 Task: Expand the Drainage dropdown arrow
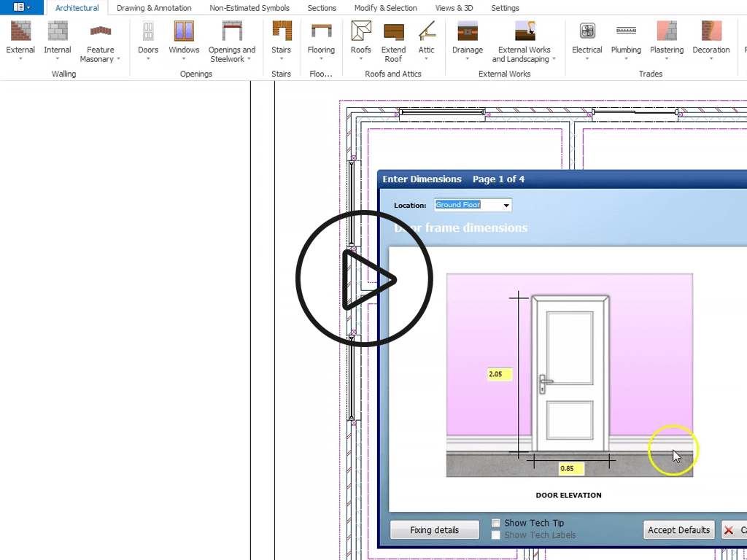[x=468, y=59]
